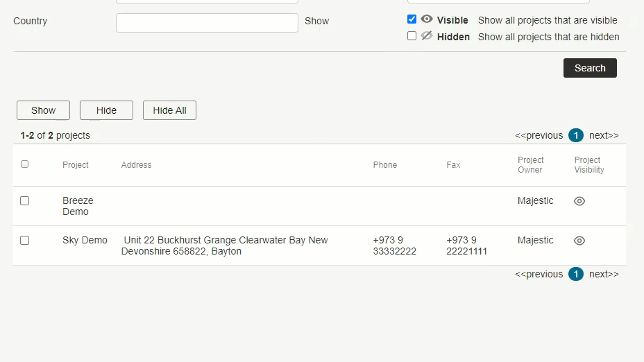Click top <<previous pagination link
The width and height of the screenshot is (644, 362).
pyautogui.click(x=539, y=135)
